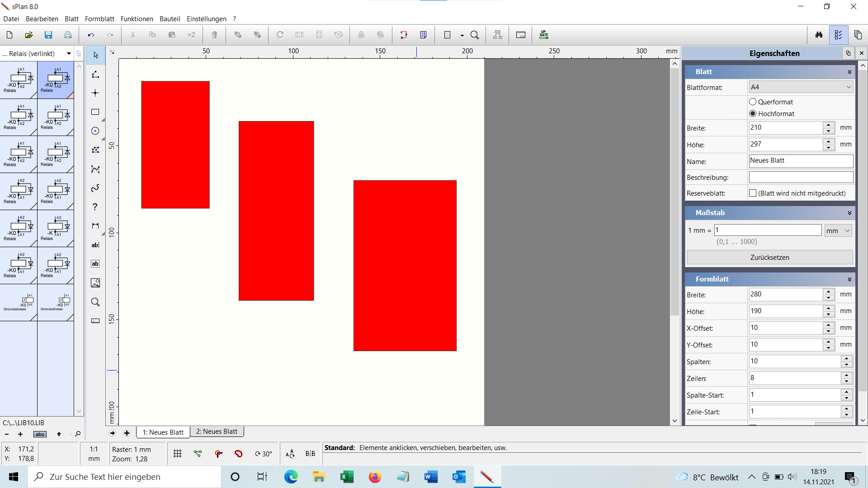868x488 pixels.
Task: Close the Eigenschaften panel
Action: click(x=862, y=53)
